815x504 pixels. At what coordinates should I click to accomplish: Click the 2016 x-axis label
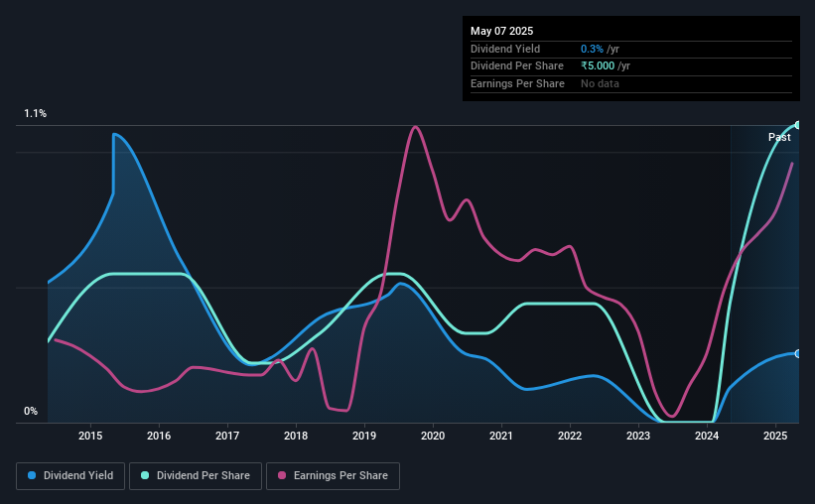pos(159,436)
